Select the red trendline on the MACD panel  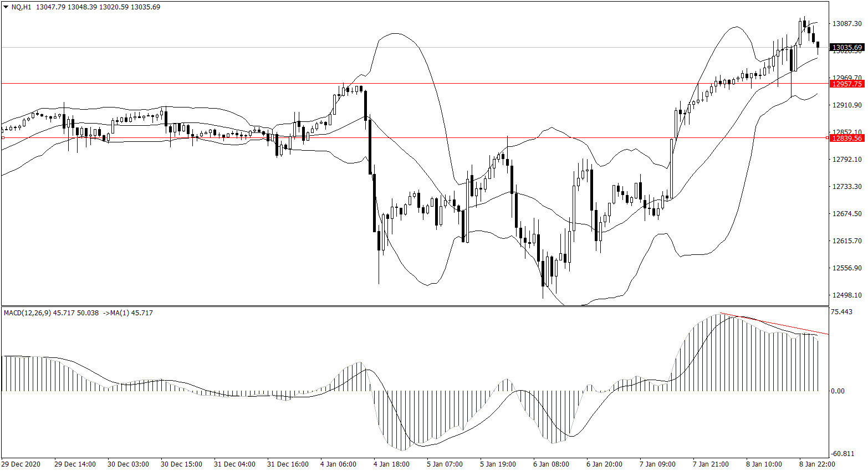[x=776, y=324]
